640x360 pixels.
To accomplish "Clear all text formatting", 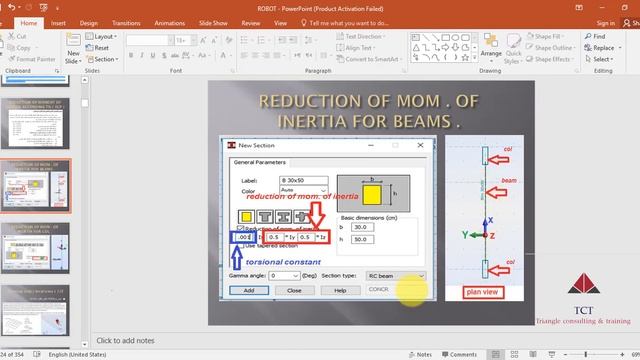I will (229, 40).
